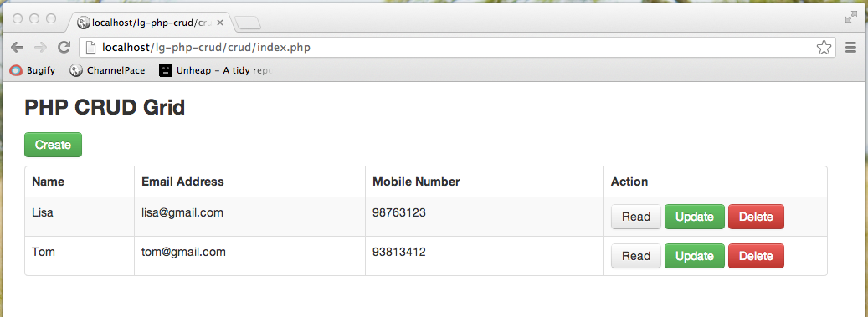Delete Tom's record
868x317 pixels.
pos(756,256)
